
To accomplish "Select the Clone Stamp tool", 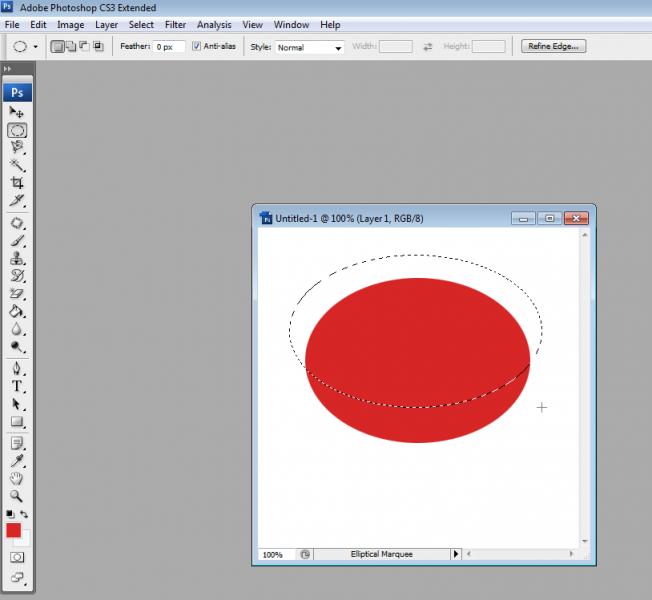I will coord(17,258).
